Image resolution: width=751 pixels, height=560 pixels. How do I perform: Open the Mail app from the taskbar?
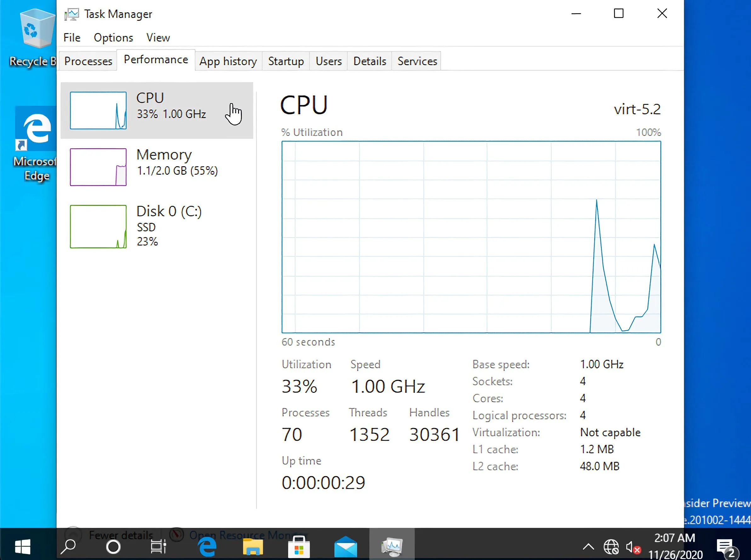coord(345,546)
